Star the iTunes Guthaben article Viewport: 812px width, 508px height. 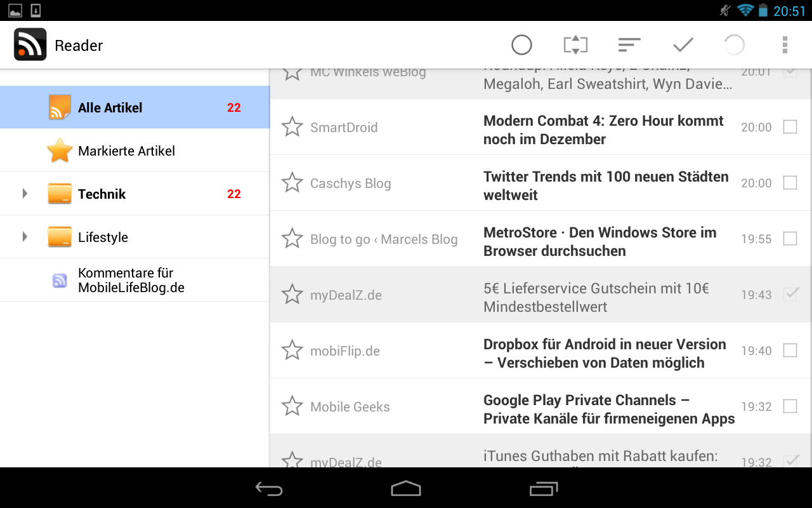click(x=292, y=460)
